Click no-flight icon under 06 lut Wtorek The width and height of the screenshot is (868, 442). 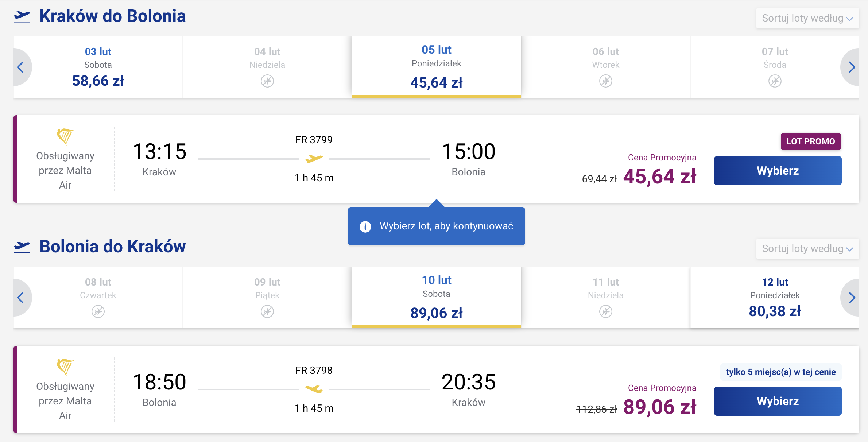[x=606, y=81]
